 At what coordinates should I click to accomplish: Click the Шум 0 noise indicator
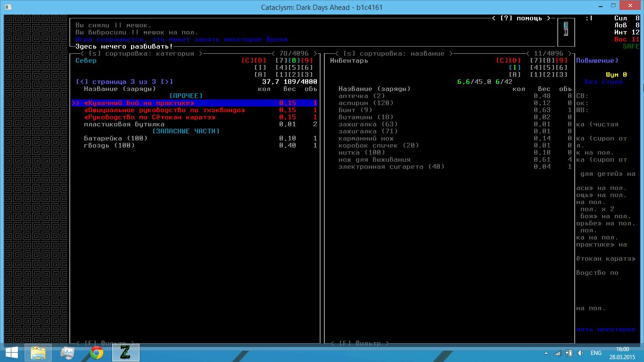coord(616,75)
